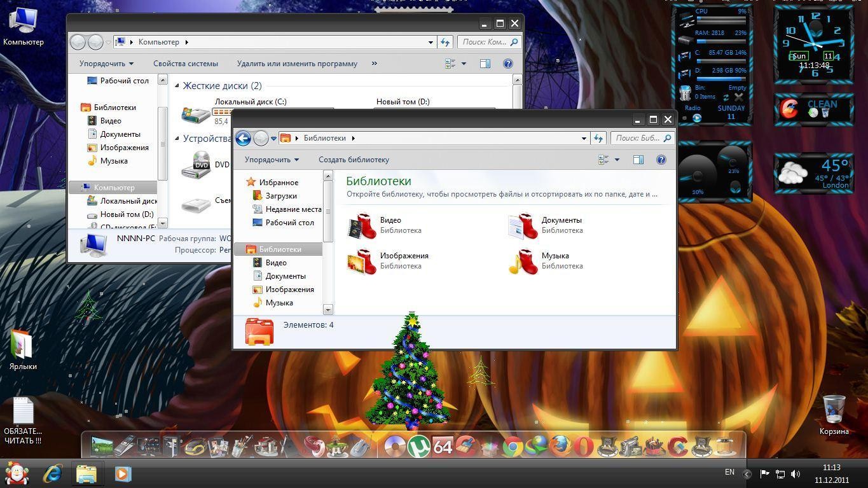Click the EN language indicator
The width and height of the screenshot is (868, 488).
[x=729, y=472]
